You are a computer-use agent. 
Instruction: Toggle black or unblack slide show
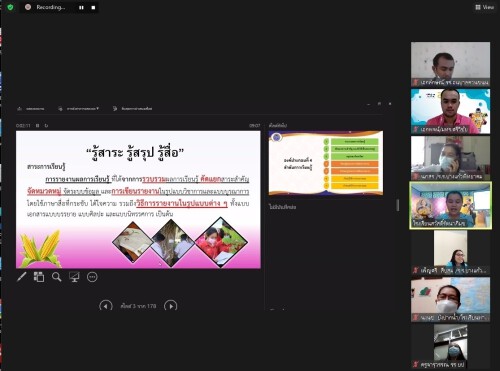click(x=74, y=277)
